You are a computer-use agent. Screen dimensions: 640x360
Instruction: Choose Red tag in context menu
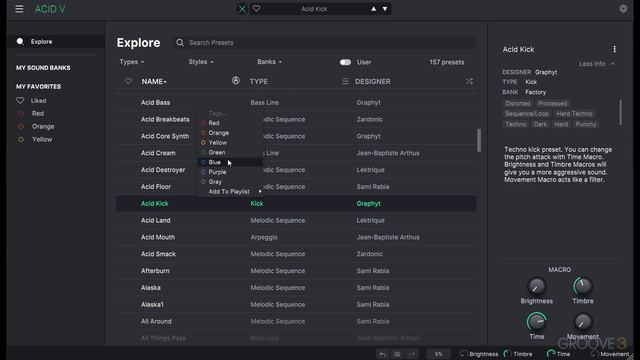click(231, 123)
